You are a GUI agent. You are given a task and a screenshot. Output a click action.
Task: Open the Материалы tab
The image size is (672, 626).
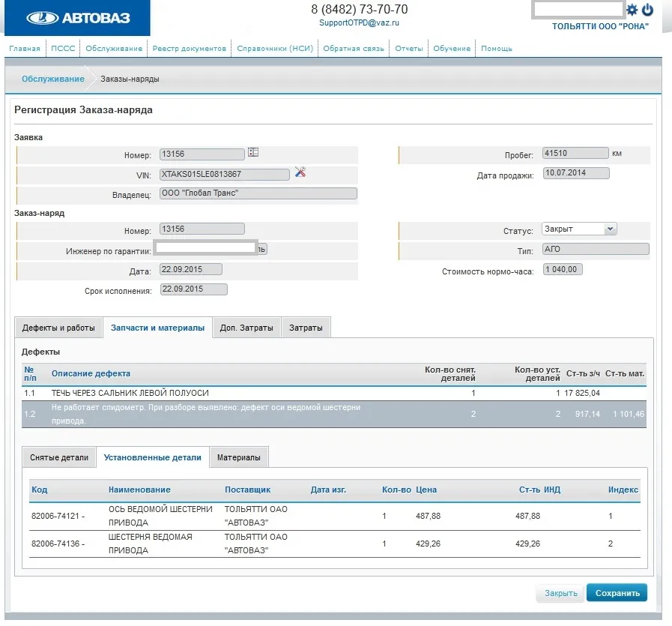pyautogui.click(x=239, y=457)
